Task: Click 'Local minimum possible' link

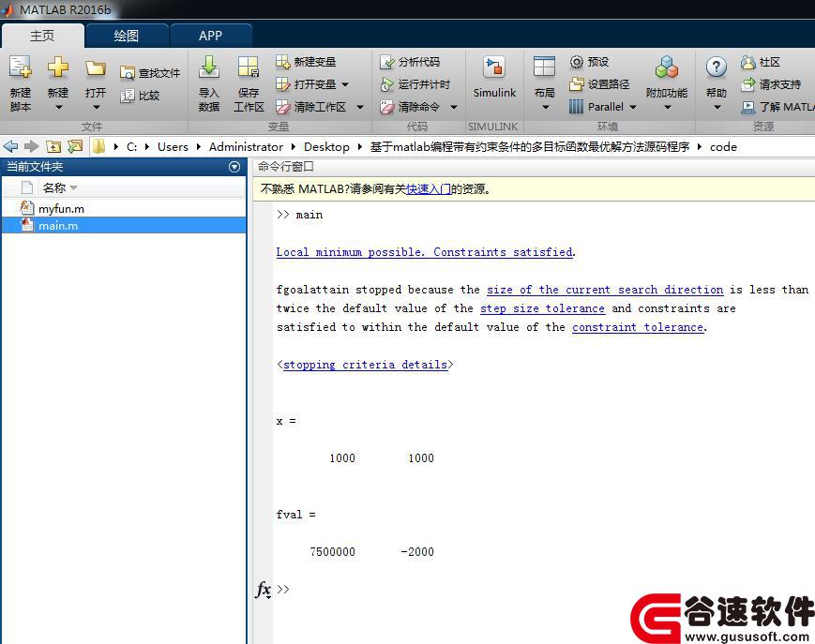Action: point(425,252)
